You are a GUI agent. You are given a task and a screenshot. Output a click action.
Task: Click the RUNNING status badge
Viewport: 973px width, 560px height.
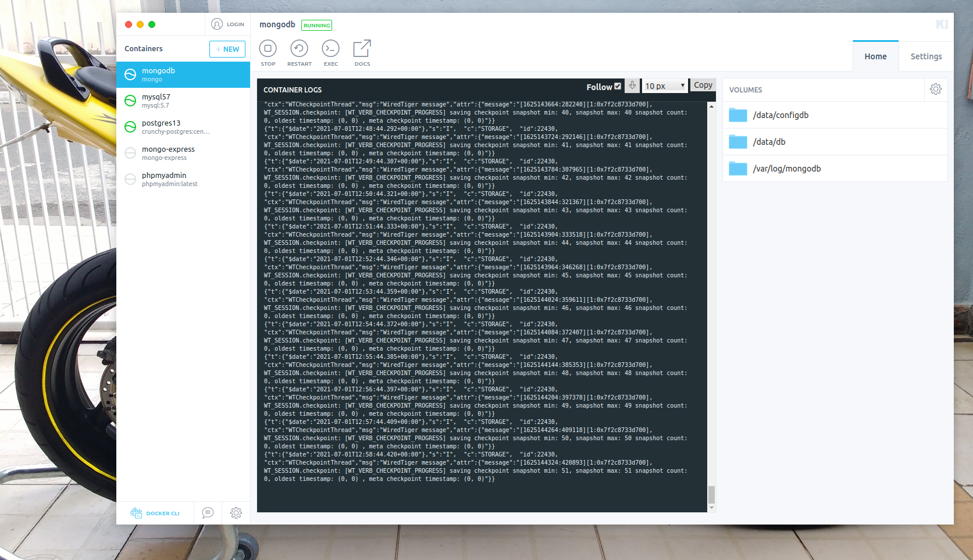316,26
